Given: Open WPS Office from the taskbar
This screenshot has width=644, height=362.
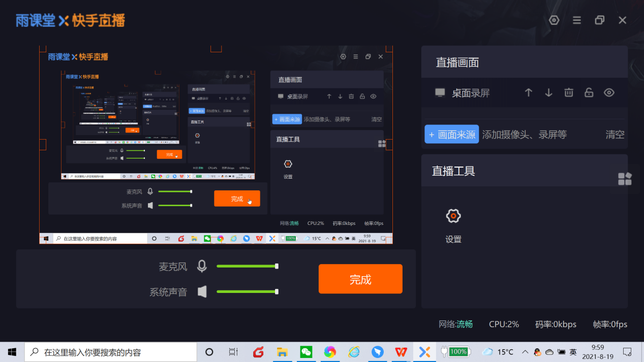Looking at the screenshot, I should 401,352.
